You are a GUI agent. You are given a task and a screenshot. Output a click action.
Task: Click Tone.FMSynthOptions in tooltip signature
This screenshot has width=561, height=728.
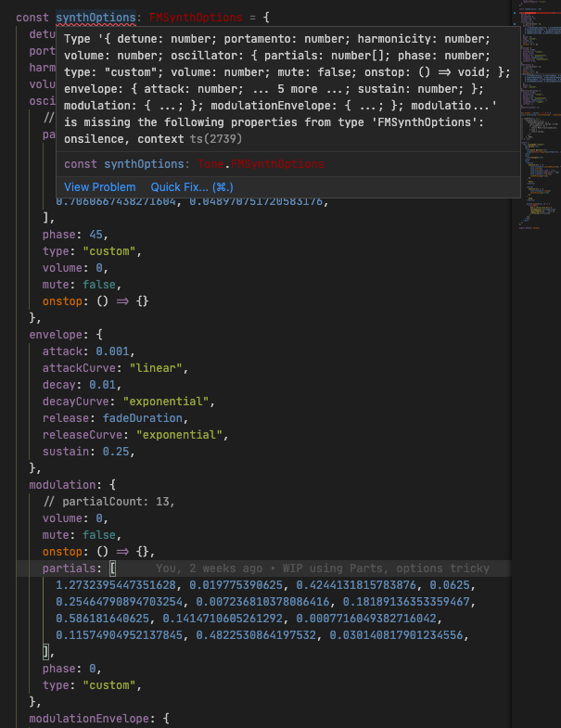click(x=261, y=164)
